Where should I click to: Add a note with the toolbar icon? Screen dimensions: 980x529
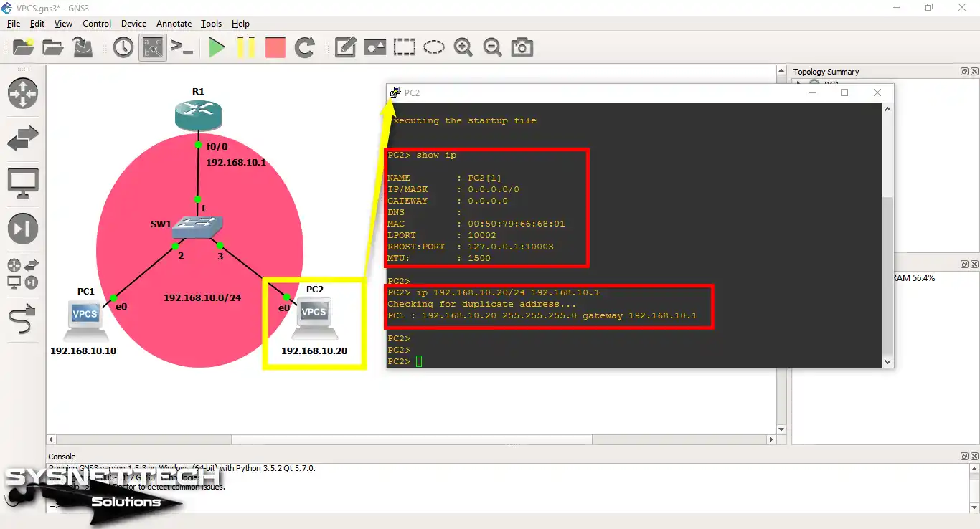tap(345, 47)
